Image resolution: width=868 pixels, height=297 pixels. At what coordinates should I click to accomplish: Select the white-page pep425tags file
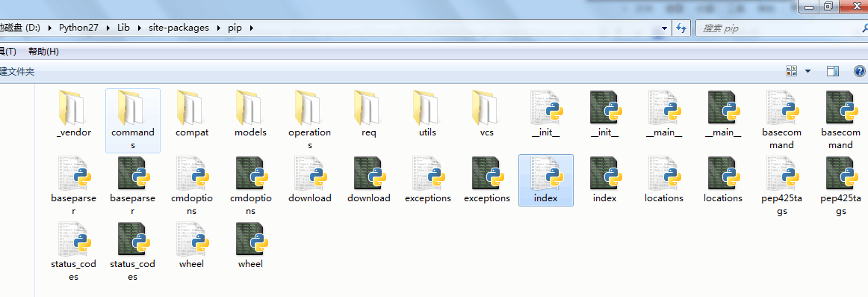coord(781,186)
